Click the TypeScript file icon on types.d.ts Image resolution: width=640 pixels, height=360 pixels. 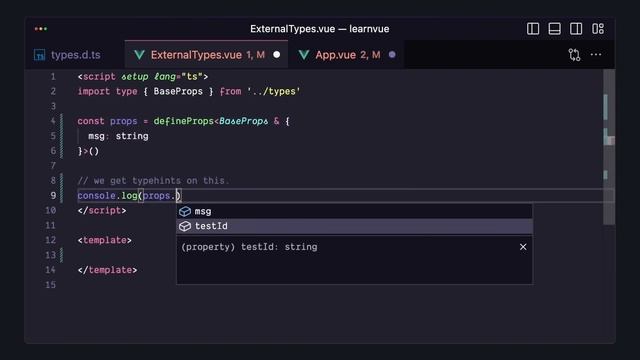point(40,55)
